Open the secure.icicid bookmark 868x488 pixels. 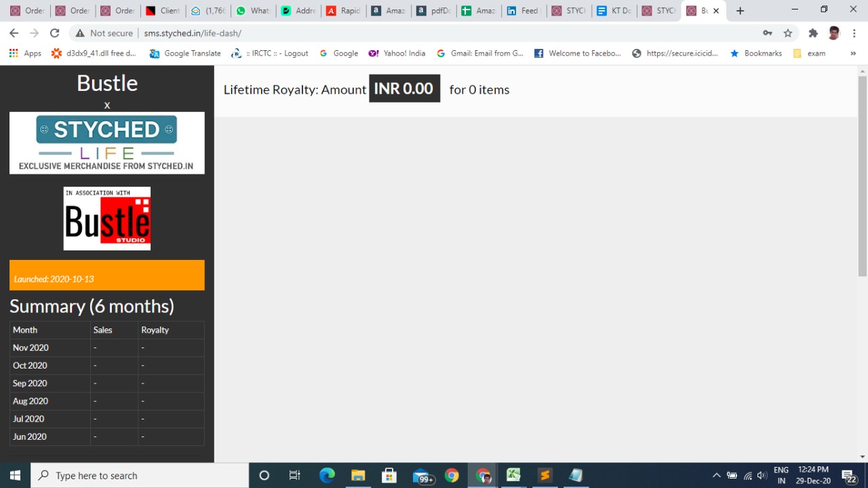[675, 53]
